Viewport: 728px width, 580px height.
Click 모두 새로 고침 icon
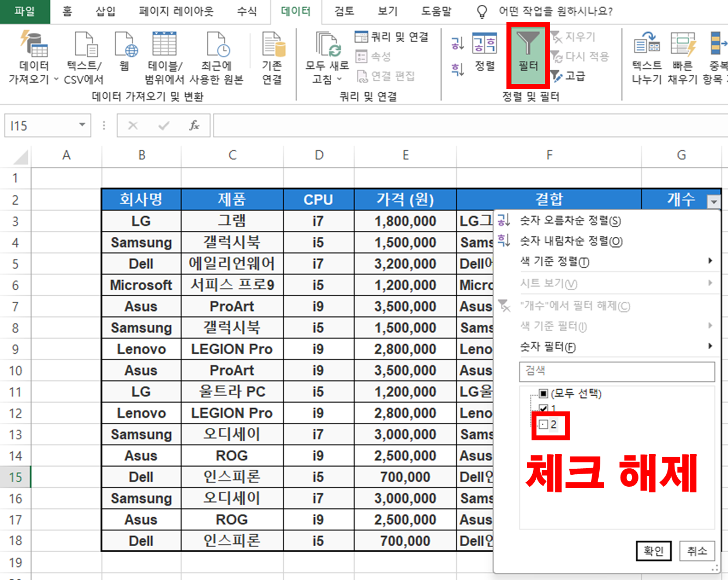click(327, 44)
